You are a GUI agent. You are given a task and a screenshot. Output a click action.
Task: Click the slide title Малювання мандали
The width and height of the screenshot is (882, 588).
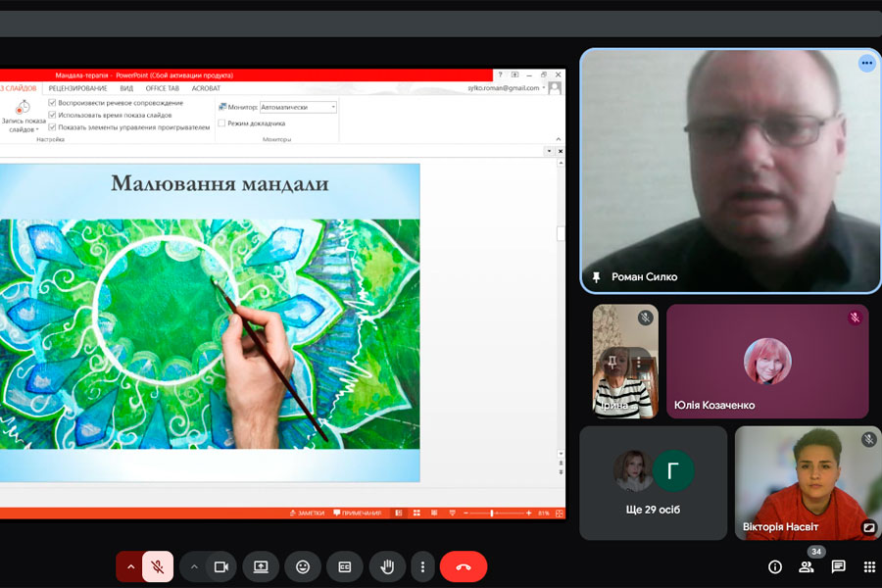(x=220, y=184)
